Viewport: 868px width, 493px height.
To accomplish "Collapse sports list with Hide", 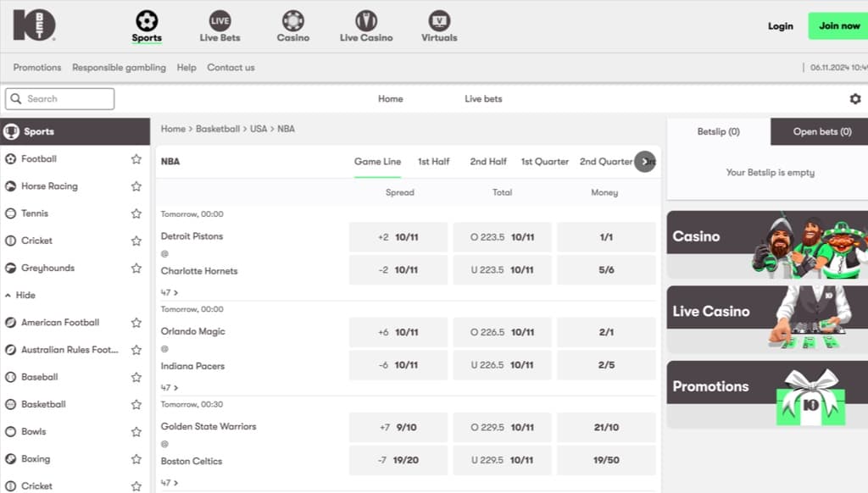I will [20, 295].
